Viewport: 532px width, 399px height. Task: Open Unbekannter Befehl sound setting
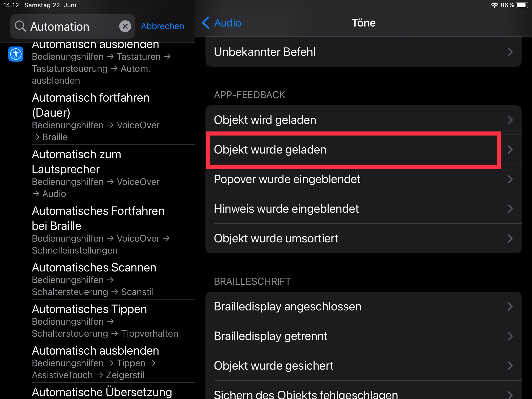363,52
